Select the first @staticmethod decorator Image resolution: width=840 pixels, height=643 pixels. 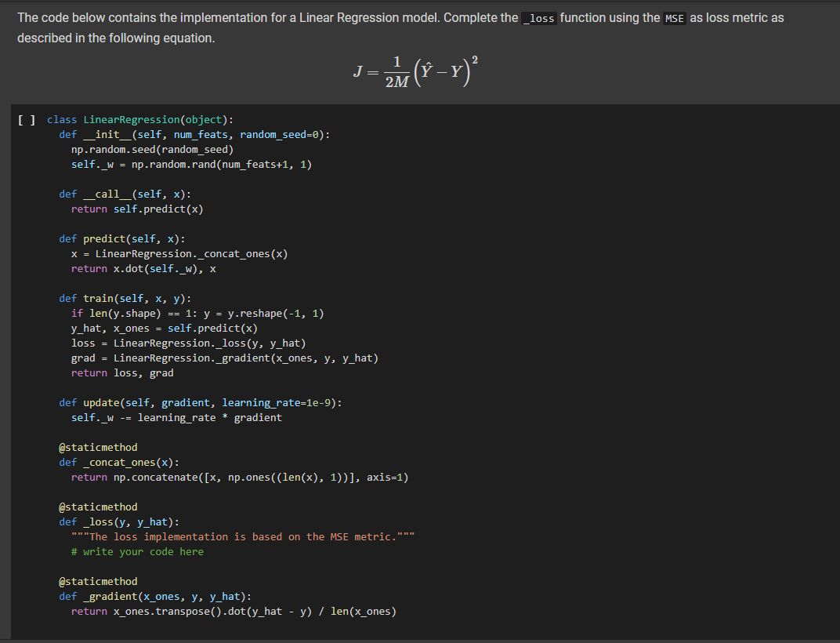[97, 447]
